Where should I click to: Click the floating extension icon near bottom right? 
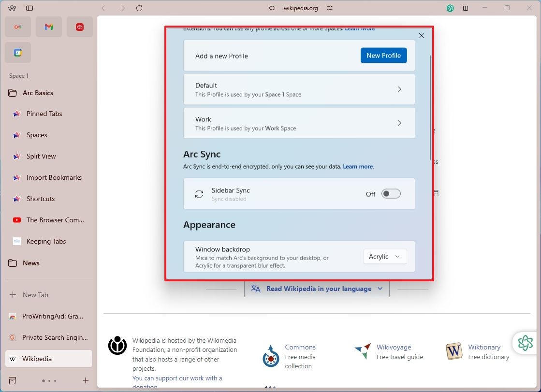tap(525, 343)
